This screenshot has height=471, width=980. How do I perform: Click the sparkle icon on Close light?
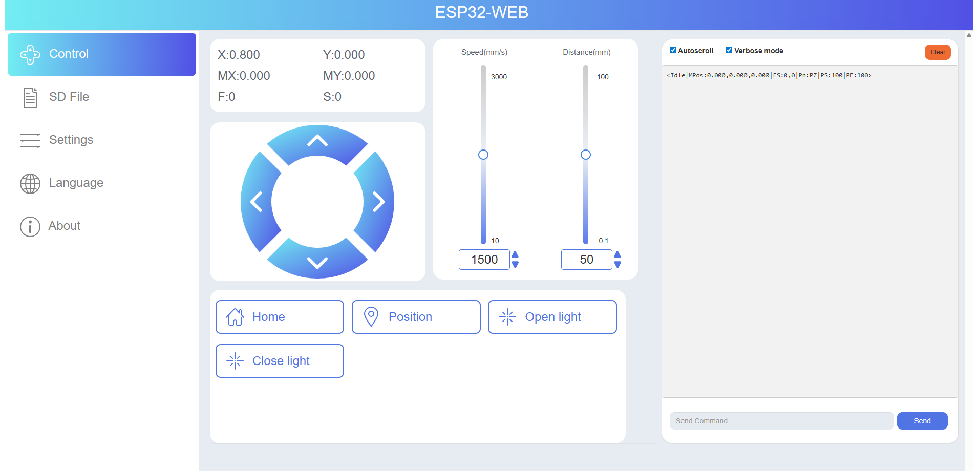235,361
